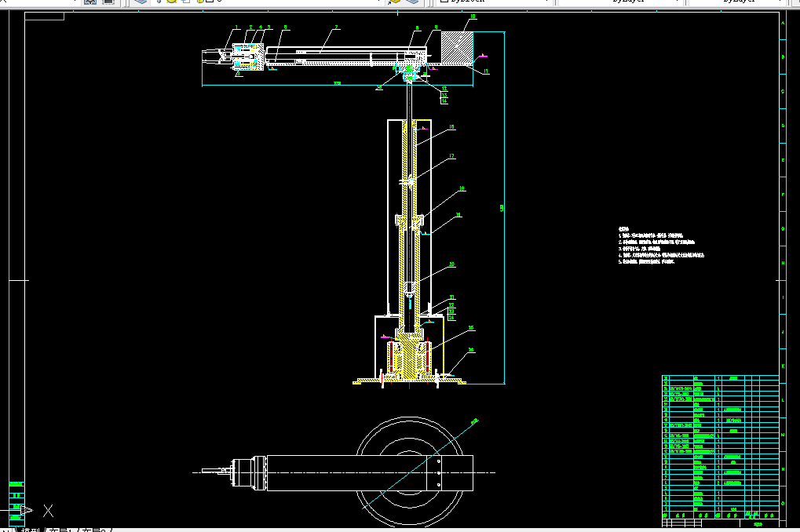Screen dimensions: 800x532
Task: Select the hatched counterweight block on arm
Action: 457,48
